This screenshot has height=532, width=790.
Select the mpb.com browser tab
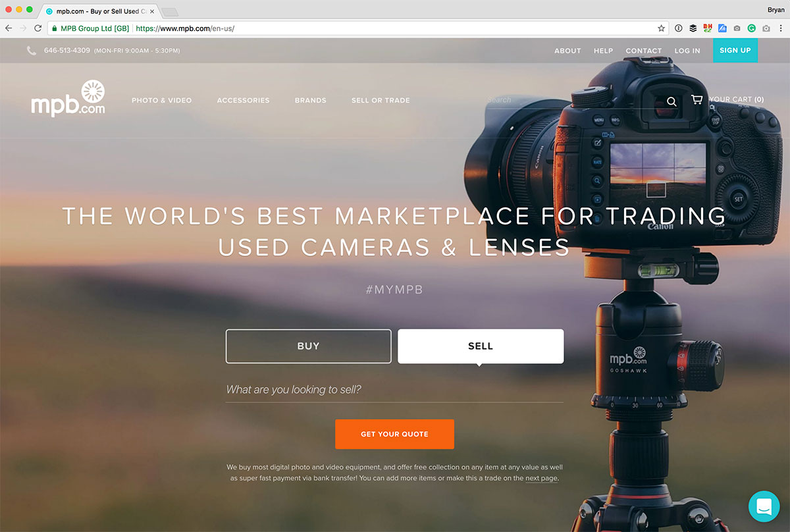coord(99,11)
